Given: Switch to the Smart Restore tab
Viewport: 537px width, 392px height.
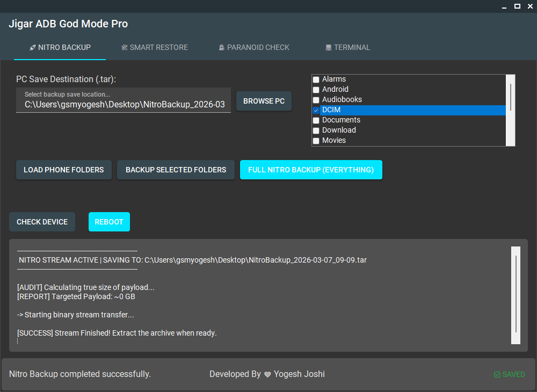Looking at the screenshot, I should point(154,47).
